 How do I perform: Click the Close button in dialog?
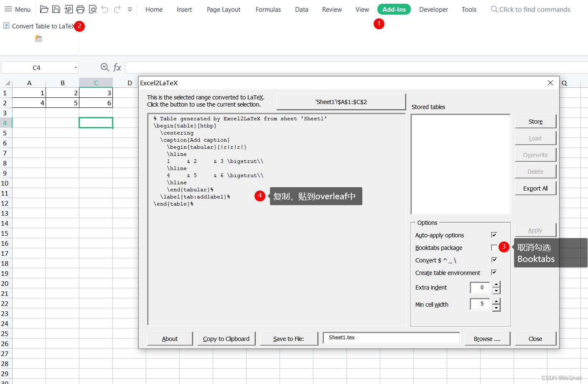[535, 339]
